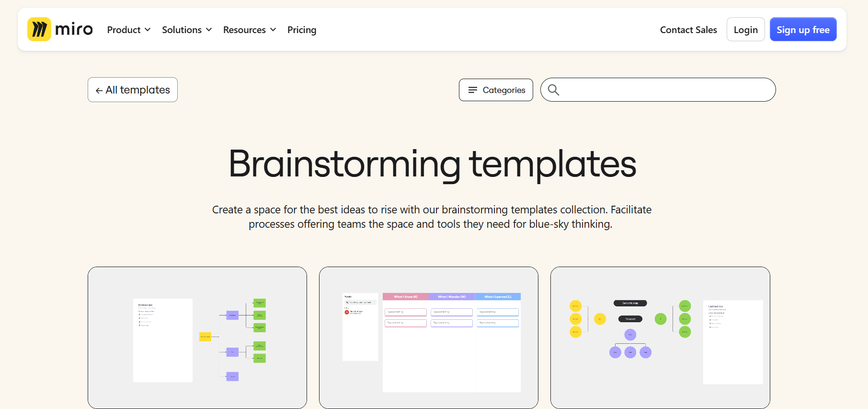This screenshot has width=868, height=409.
Task: Open the tree diagram template with green nodes
Action: point(197,338)
